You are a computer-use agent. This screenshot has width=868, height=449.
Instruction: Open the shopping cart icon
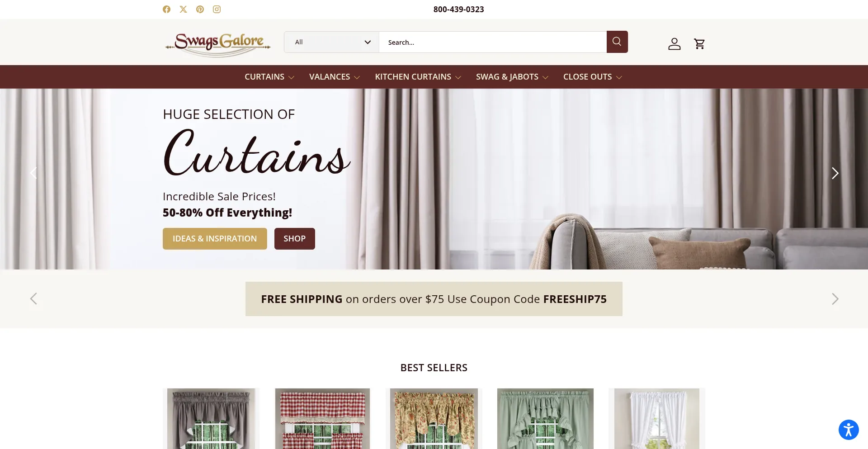(x=699, y=43)
